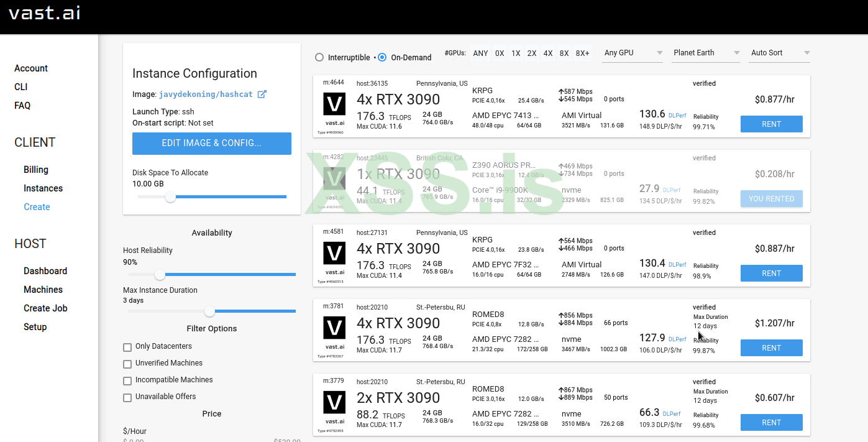
Task: Check Unverified Machines option
Action: (x=127, y=364)
